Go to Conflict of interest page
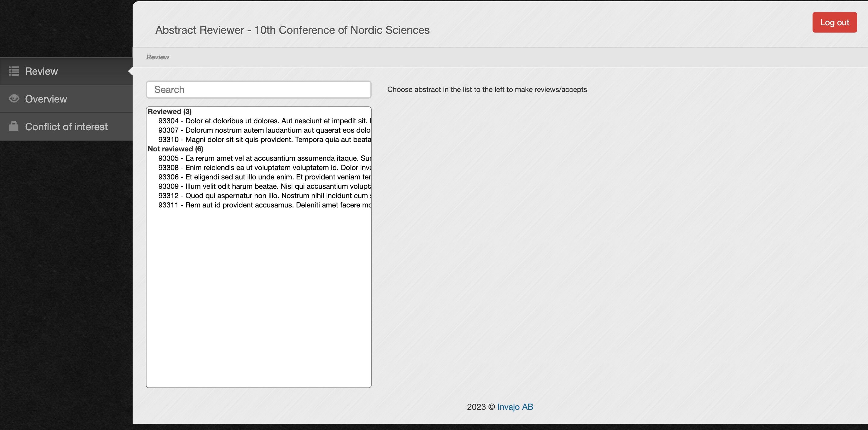This screenshot has width=868, height=430. pyautogui.click(x=66, y=126)
